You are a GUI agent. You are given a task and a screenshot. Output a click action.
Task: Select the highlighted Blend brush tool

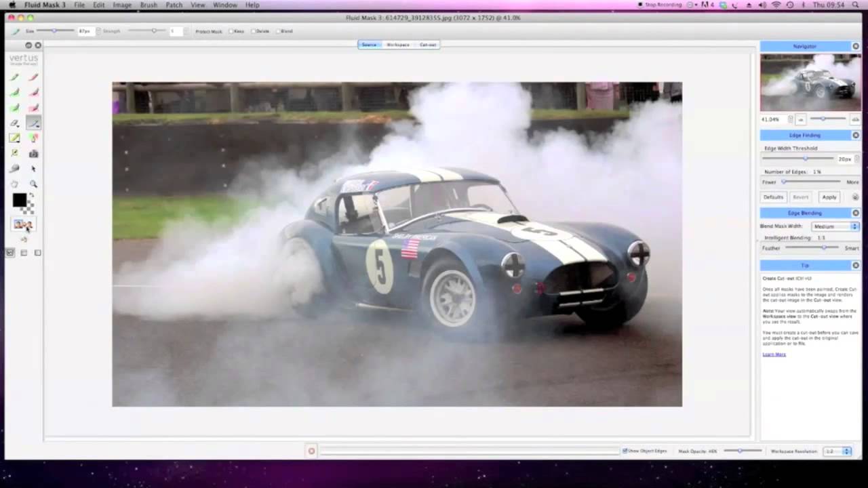(x=33, y=123)
